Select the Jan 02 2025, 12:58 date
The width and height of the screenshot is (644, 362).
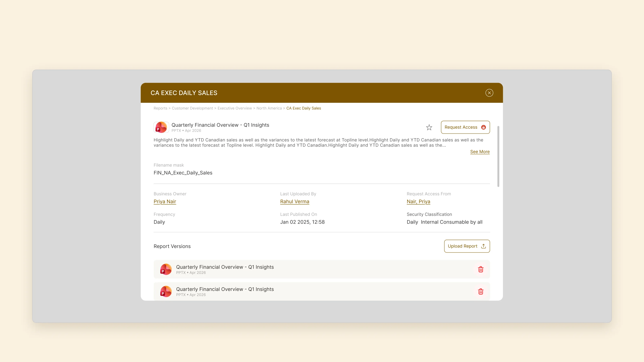pos(302,222)
